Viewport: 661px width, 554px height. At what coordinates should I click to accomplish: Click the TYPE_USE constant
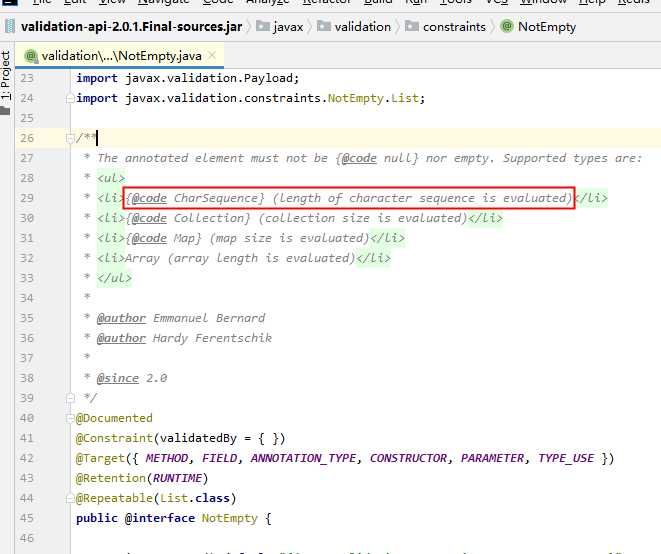pos(566,458)
